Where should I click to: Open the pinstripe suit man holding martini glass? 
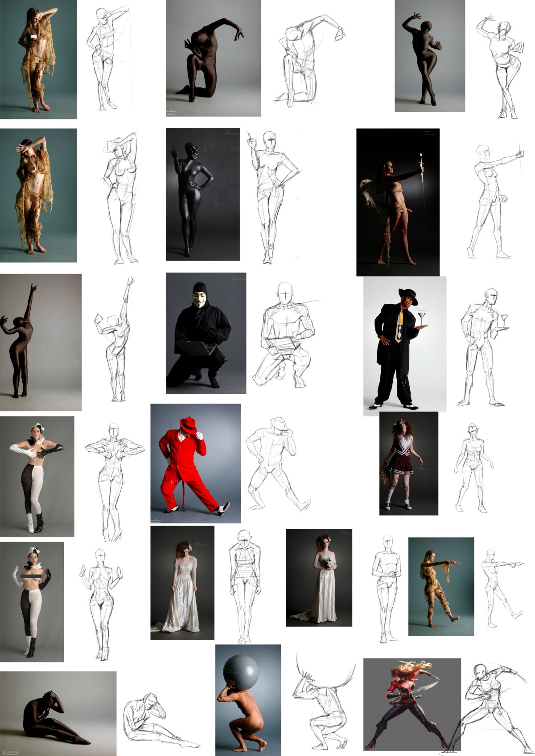(405, 347)
